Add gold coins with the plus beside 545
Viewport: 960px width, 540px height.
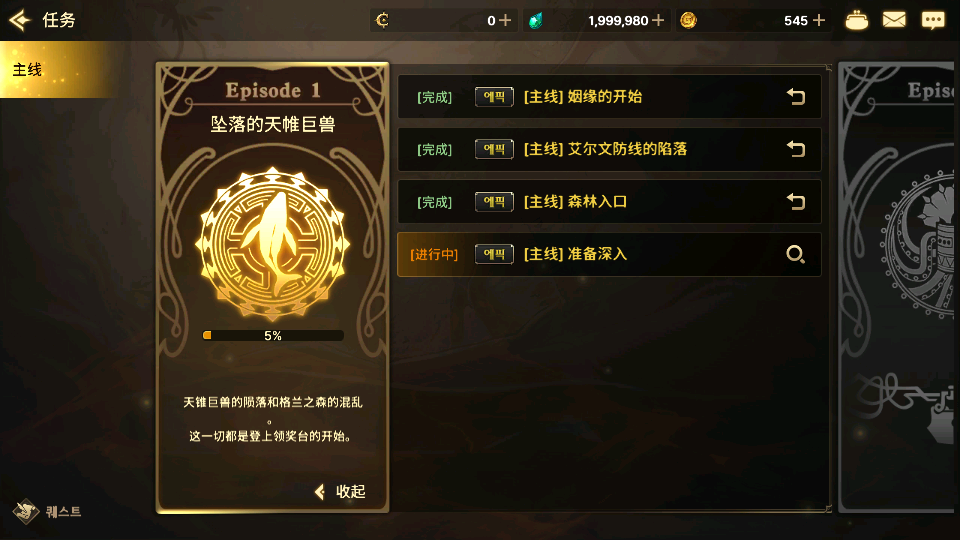click(x=819, y=20)
